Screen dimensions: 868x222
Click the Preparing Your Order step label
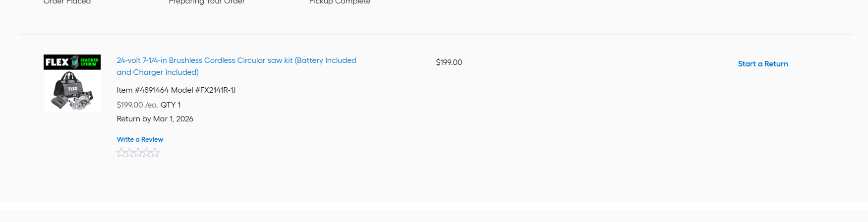click(x=207, y=2)
